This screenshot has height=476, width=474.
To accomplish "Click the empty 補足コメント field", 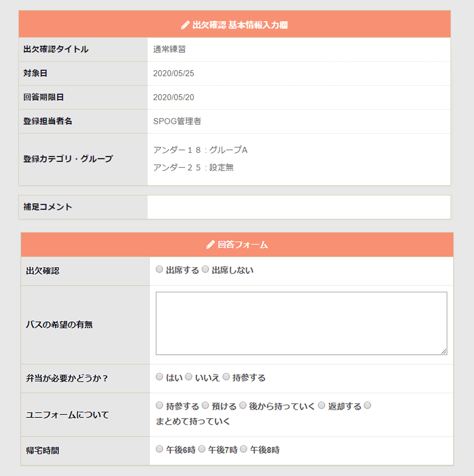I will point(300,206).
